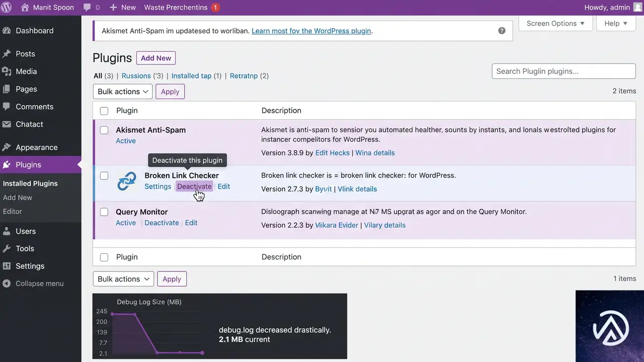The image size is (644, 362).
Task: Go to Installed Plugins submenu
Action: coord(30,184)
